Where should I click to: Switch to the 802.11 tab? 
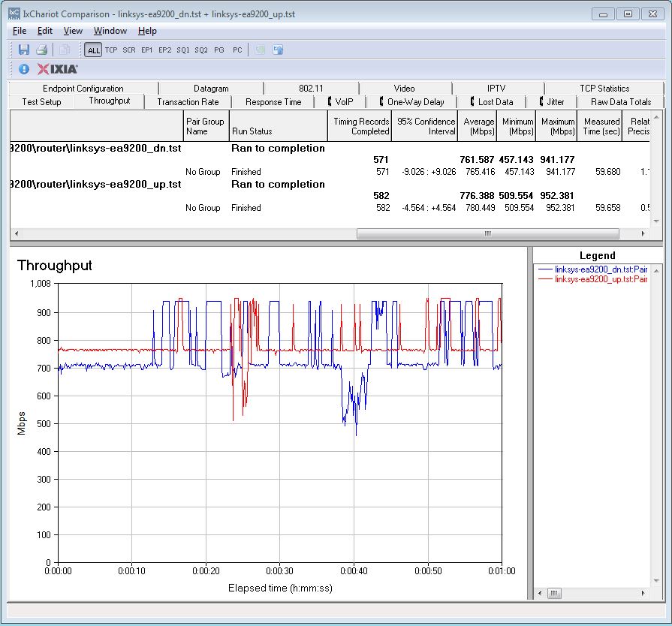tap(311, 89)
